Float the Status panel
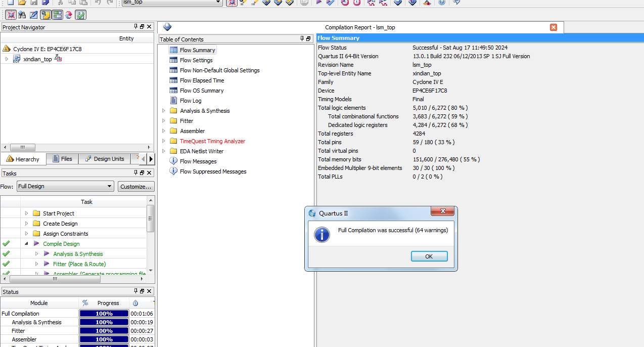The height and width of the screenshot is (347, 644). 143,291
